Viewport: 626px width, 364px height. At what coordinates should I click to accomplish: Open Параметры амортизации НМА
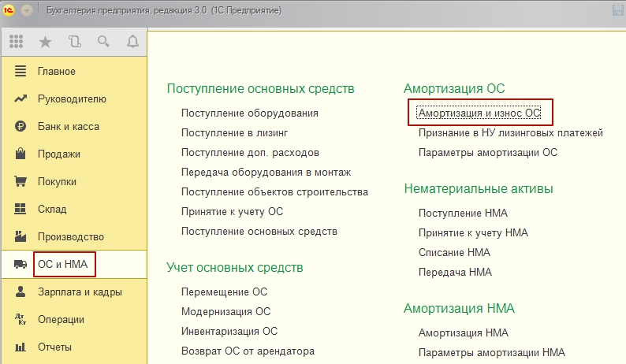coord(492,353)
